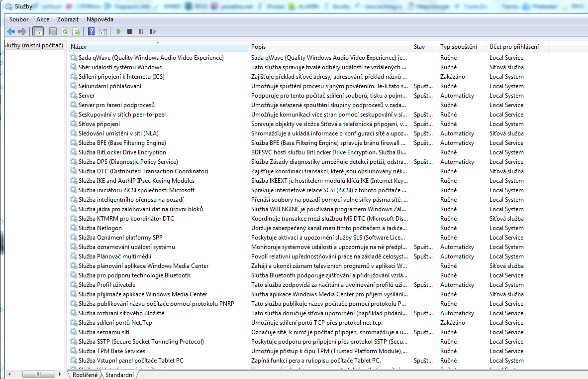Pause service with the pause button
The image size is (588, 379).
pos(141,31)
